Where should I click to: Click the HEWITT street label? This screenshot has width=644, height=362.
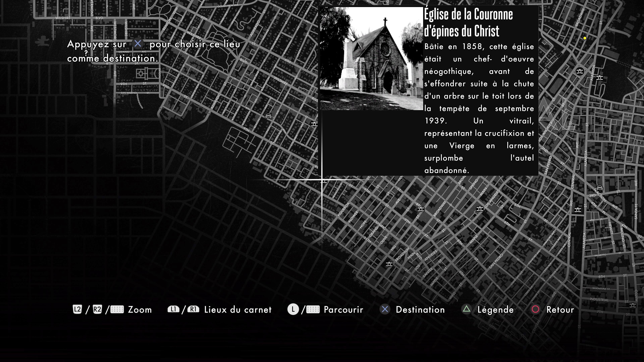pyautogui.click(x=610, y=228)
